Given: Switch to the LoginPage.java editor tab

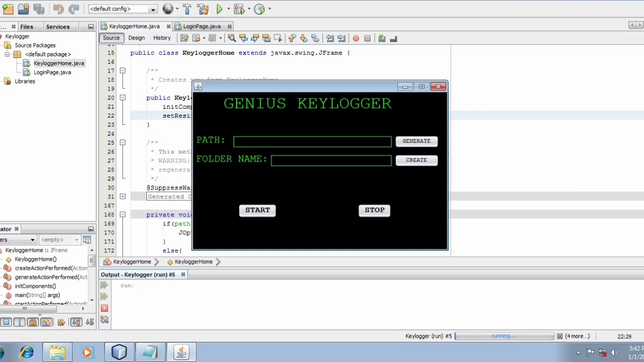Looking at the screenshot, I should click(202, 26).
